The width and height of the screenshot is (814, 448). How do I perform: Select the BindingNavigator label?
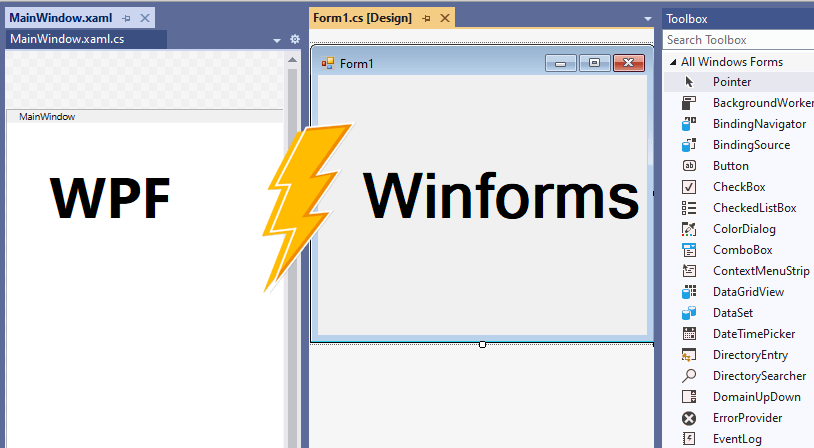pyautogui.click(x=759, y=124)
